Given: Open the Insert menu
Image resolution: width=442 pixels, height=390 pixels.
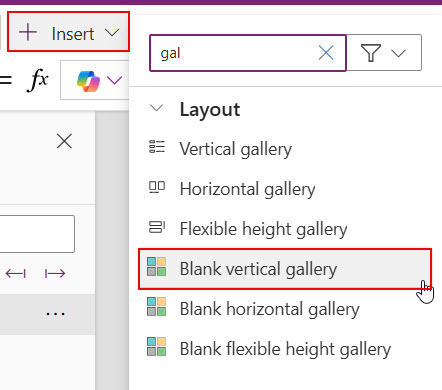Looking at the screenshot, I should click(x=68, y=32).
